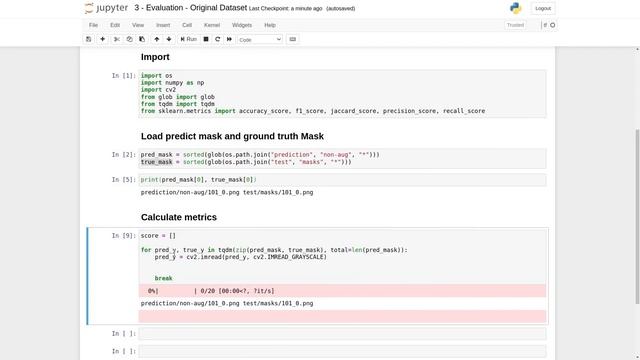640x360 pixels.
Task: Open the Edit menu
Action: click(115, 25)
